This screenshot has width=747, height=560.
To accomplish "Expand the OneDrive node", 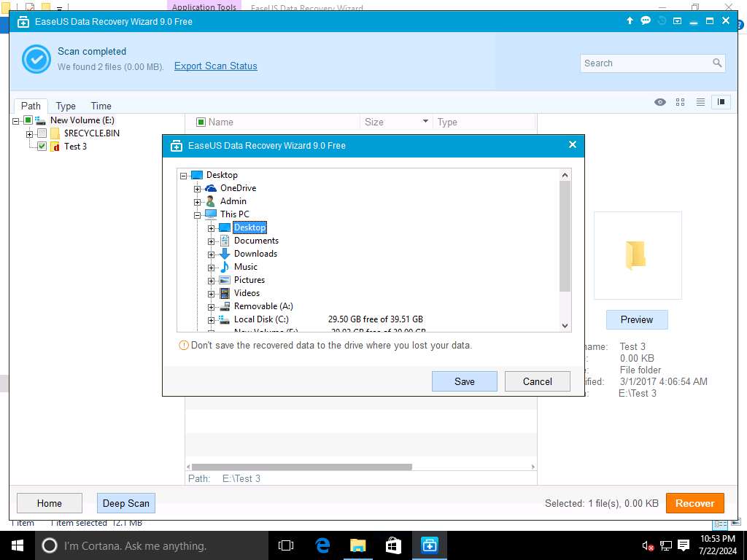I will point(197,189).
